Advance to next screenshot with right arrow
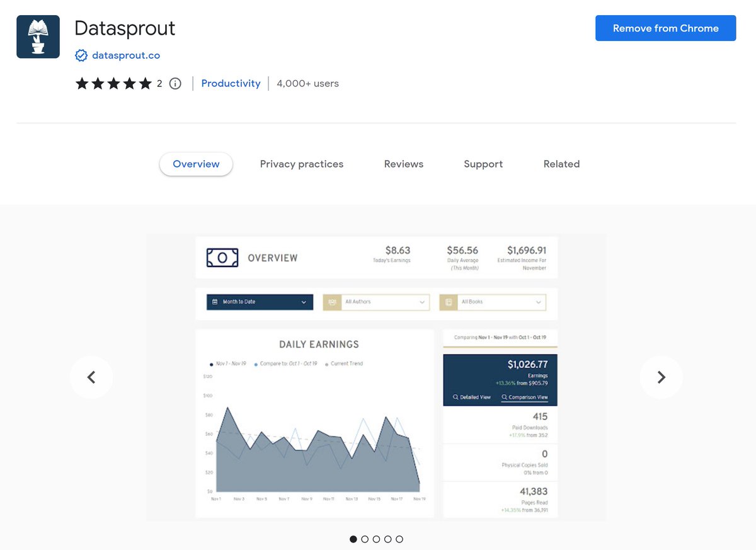The image size is (756, 550). click(661, 377)
